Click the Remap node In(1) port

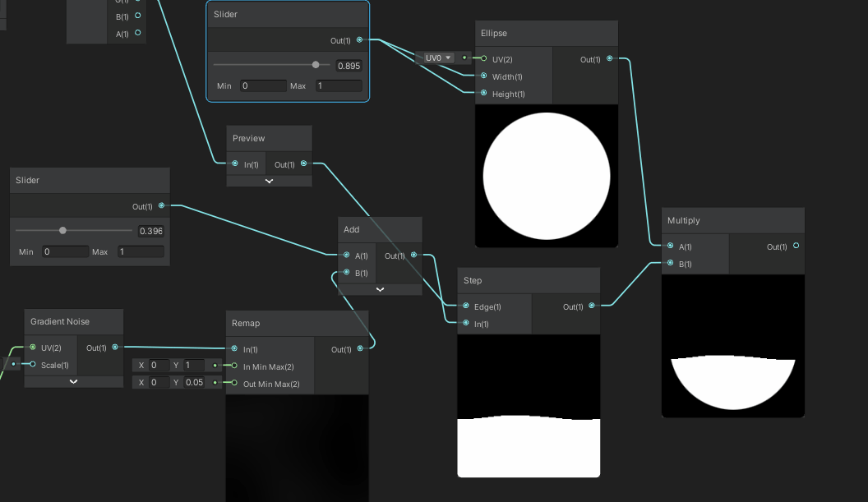(235, 348)
